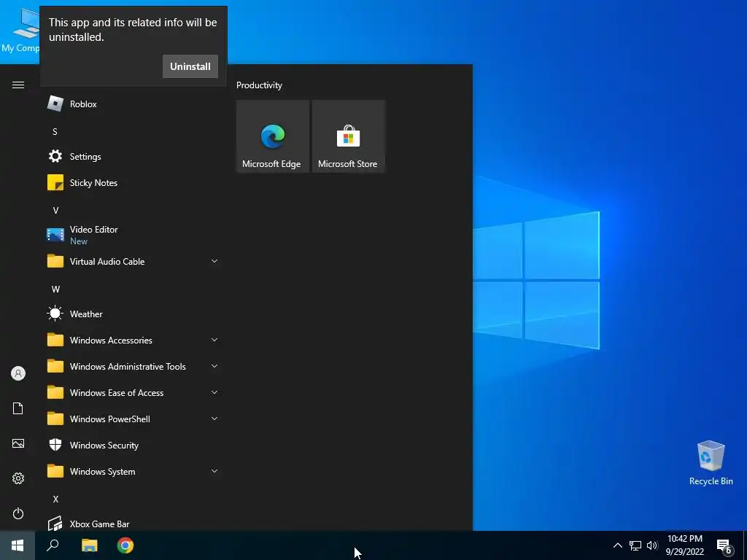Jump to letter S section
Screen dimensions: 747x560
[55, 131]
